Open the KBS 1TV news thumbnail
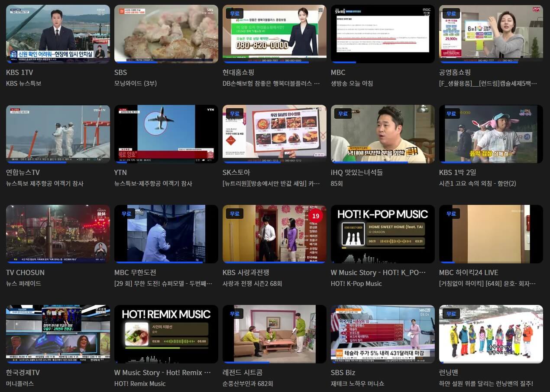 tap(58, 34)
